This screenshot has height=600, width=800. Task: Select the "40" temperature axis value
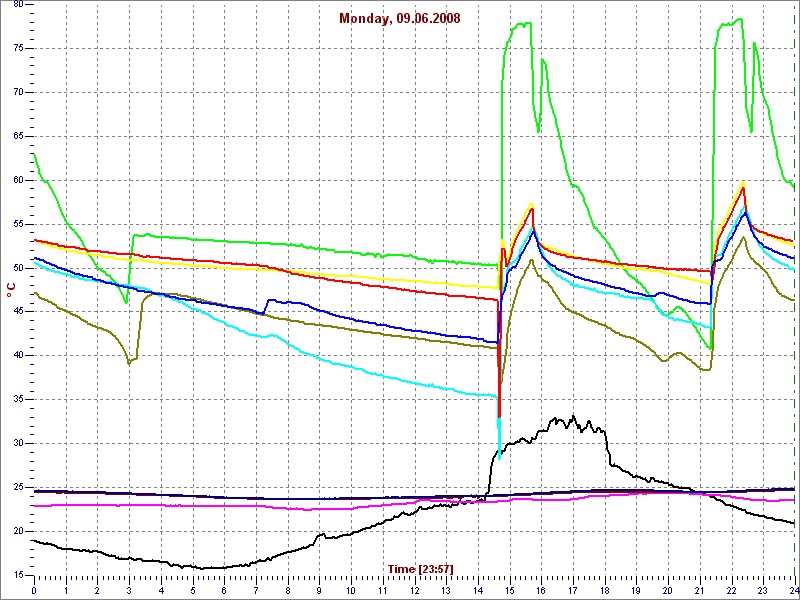click(18, 356)
